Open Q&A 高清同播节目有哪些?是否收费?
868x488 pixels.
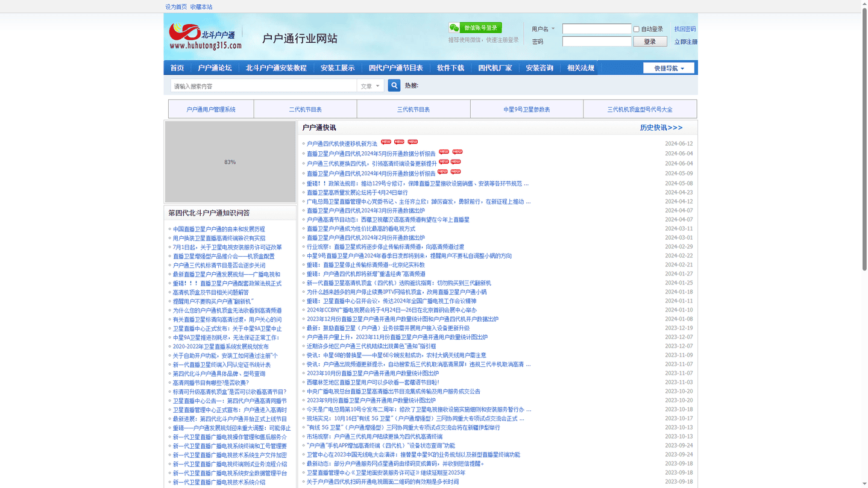click(x=211, y=383)
